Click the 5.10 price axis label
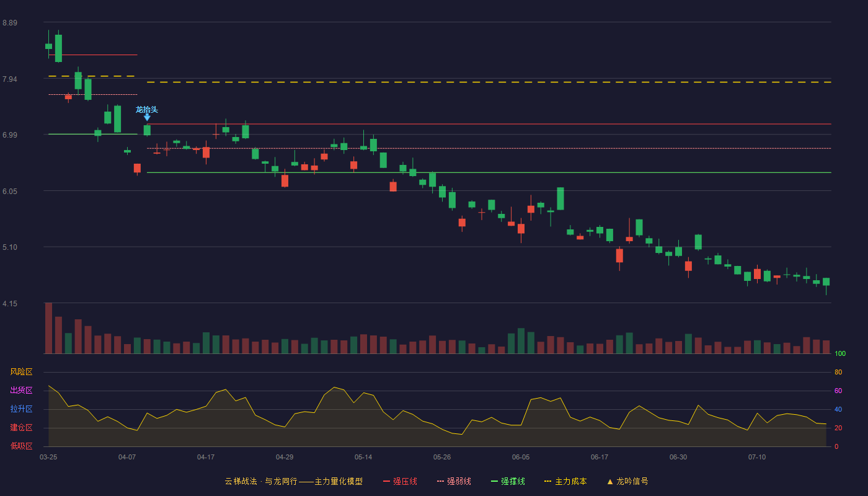The height and width of the screenshot is (496, 868). [10, 247]
